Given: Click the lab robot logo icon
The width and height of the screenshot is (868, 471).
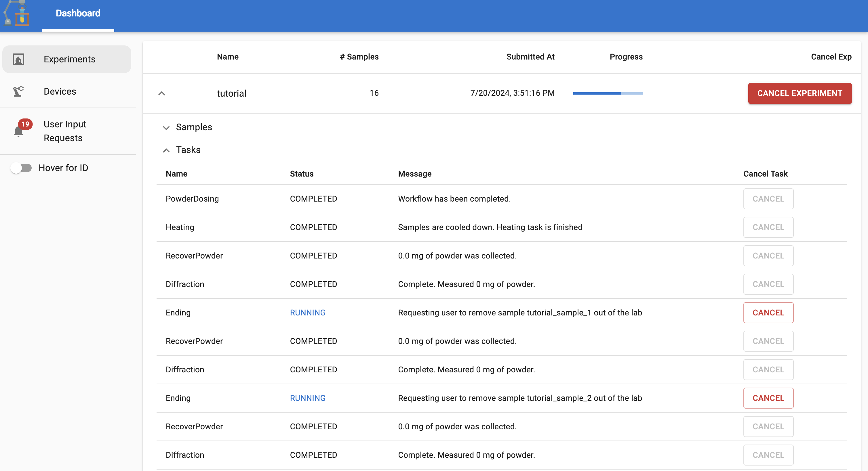Looking at the screenshot, I should coord(16,14).
